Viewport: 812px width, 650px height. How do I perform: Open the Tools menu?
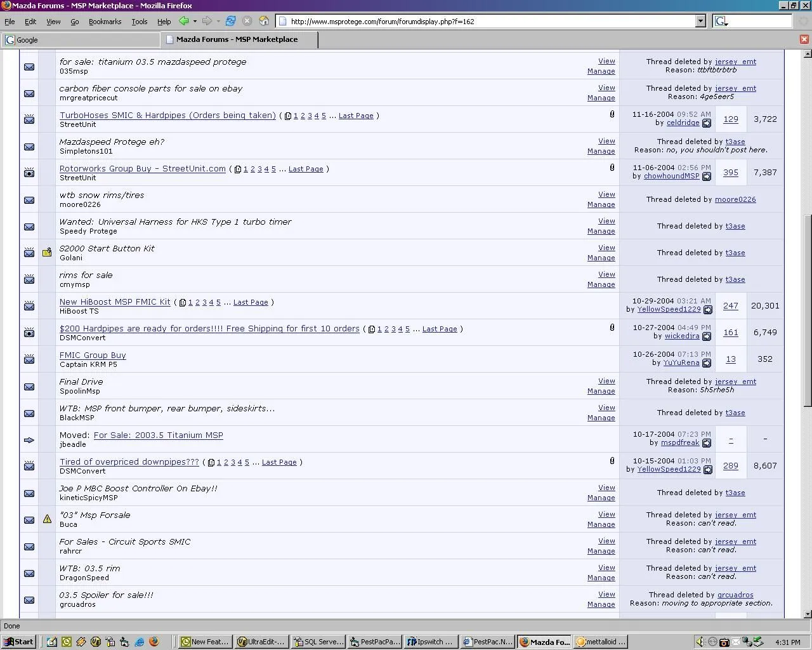140,22
